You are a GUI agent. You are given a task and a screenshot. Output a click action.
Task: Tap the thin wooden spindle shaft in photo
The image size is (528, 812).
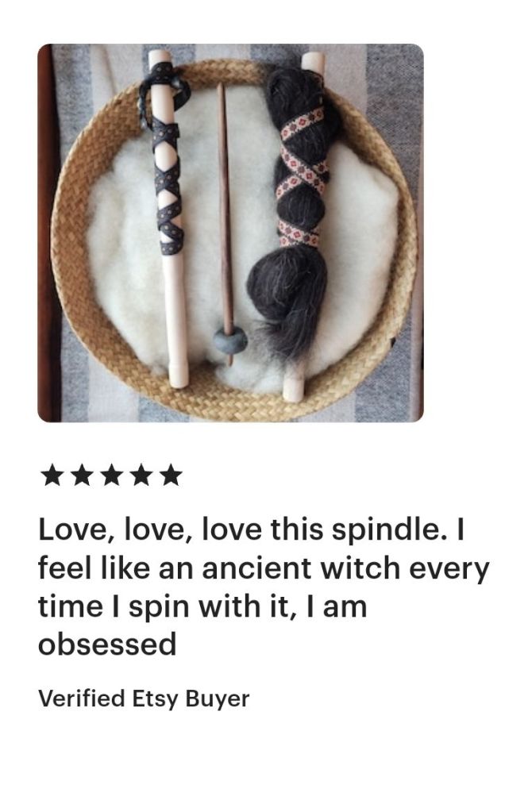point(225,207)
